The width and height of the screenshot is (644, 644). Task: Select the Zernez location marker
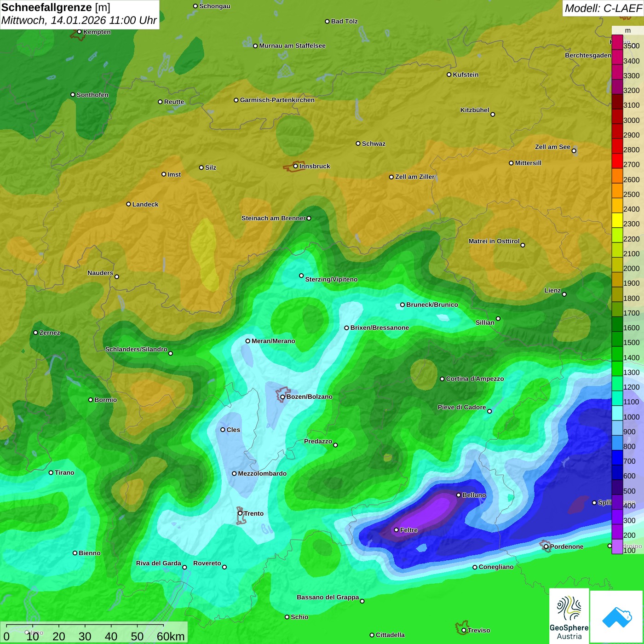coord(35,333)
